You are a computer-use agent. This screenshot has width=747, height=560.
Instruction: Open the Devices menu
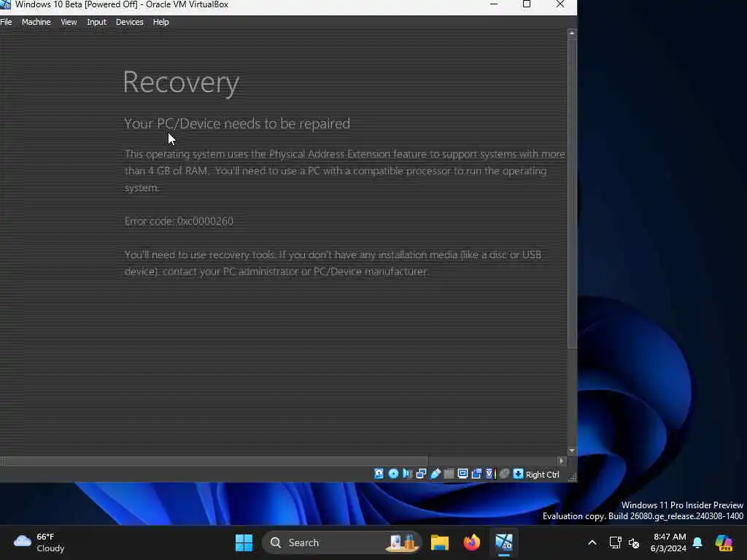[x=130, y=22]
